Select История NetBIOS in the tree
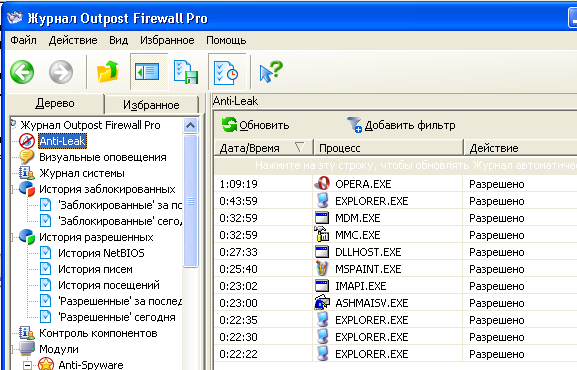The image size is (577, 370). pos(101,253)
